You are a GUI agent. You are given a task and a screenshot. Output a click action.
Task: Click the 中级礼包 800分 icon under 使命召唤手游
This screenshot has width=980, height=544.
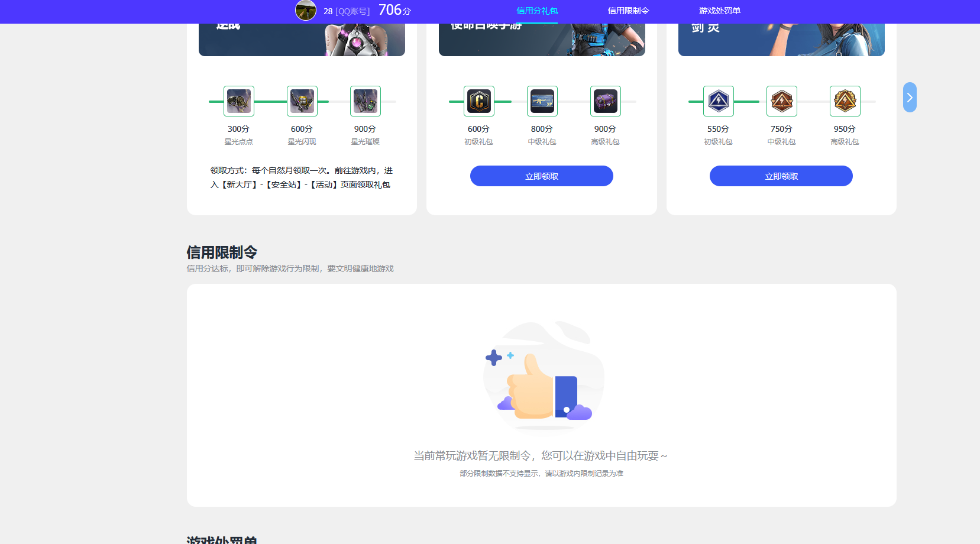click(x=542, y=101)
